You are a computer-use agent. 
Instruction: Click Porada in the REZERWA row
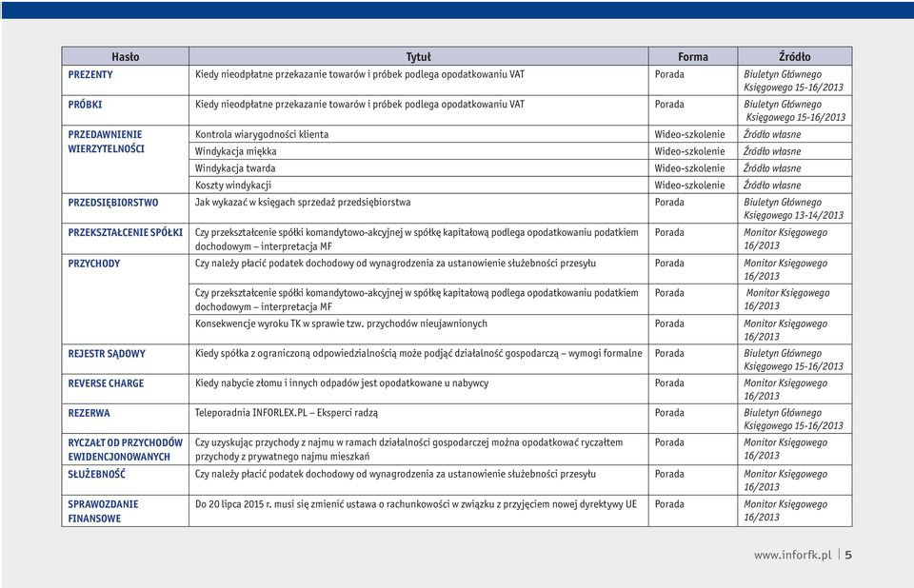click(669, 413)
